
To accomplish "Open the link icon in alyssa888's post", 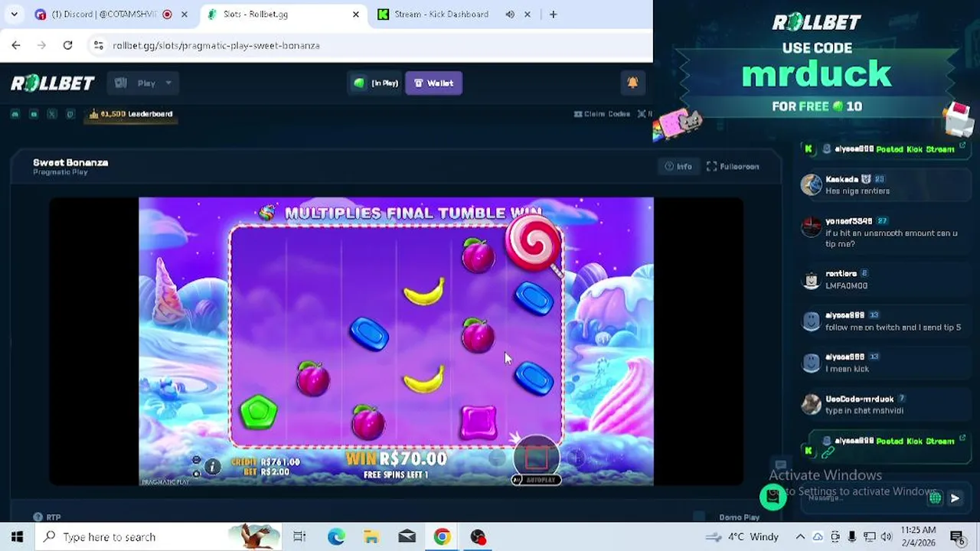I will (x=828, y=453).
